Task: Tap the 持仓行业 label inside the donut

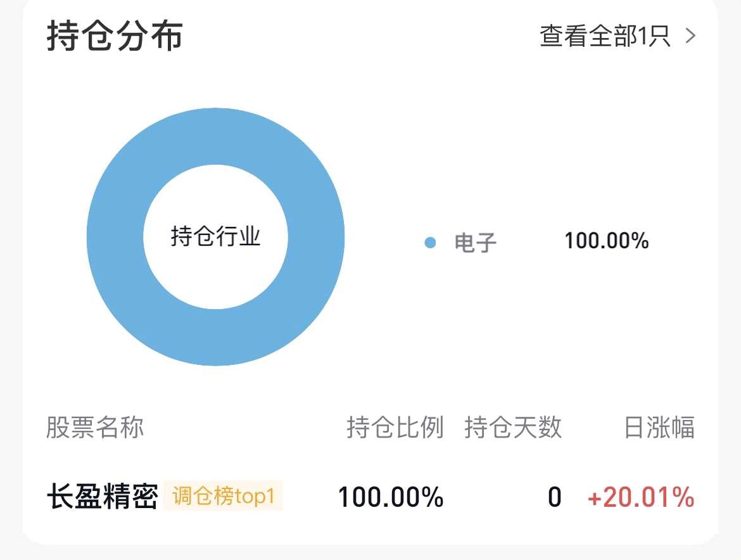Action: click(215, 237)
